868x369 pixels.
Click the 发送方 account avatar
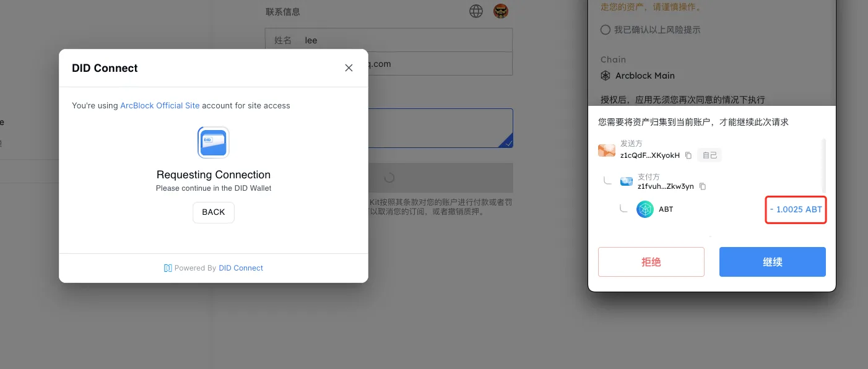point(607,150)
